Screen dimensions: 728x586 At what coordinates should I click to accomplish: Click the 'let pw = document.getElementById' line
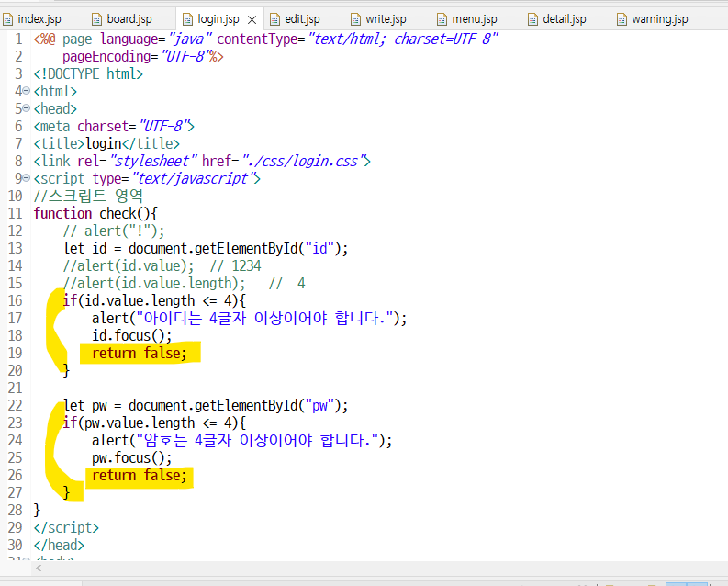pyautogui.click(x=206, y=405)
